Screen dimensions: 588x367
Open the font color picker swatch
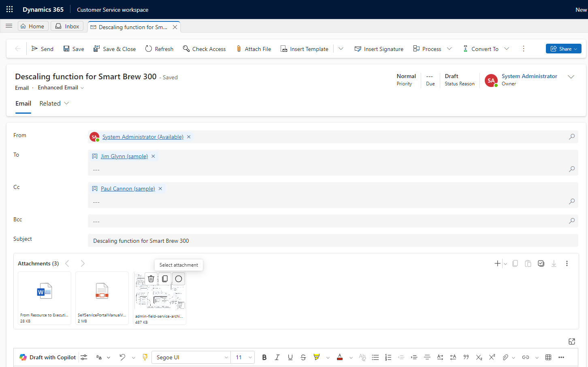(340, 357)
